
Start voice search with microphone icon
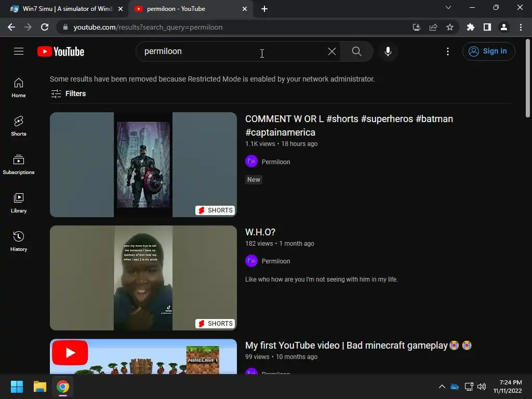[x=388, y=51]
